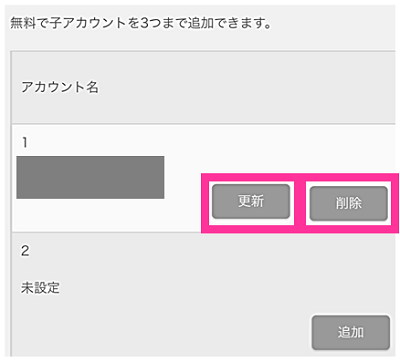Click the 追加 button below 未設定
Viewport: 400px width, 362px height.
coord(351,332)
